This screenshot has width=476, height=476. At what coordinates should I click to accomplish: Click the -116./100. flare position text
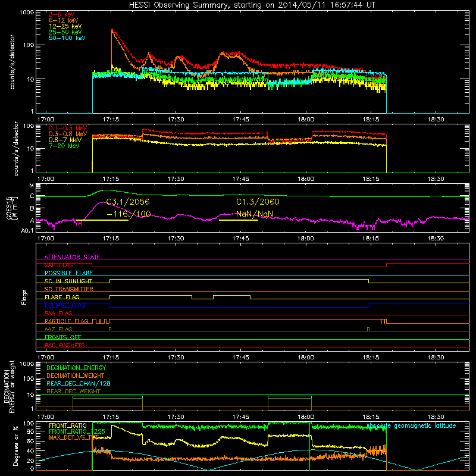tap(129, 214)
